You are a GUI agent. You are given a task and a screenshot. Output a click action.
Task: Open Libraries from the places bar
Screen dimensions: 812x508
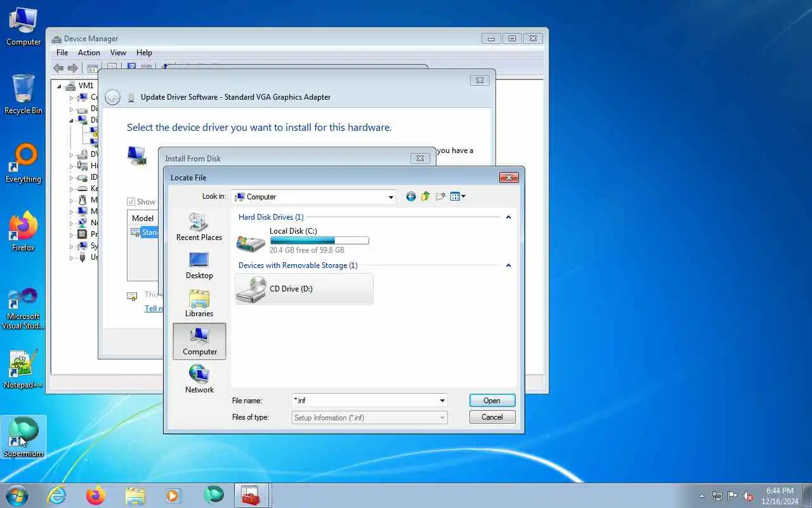tap(199, 304)
